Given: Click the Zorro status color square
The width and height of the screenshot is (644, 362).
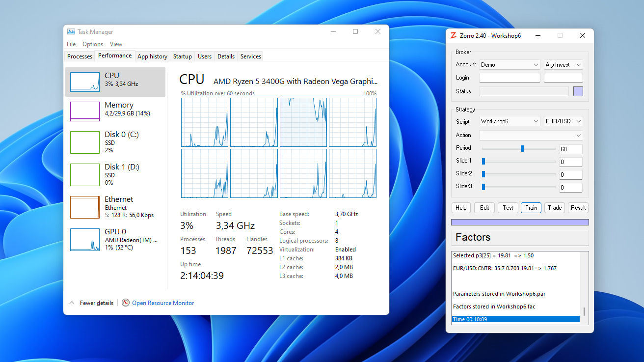Looking at the screenshot, I should point(578,91).
